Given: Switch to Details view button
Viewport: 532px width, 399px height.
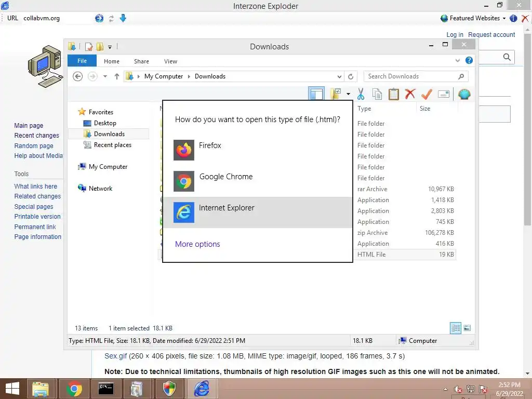Looking at the screenshot, I should coord(456,328).
